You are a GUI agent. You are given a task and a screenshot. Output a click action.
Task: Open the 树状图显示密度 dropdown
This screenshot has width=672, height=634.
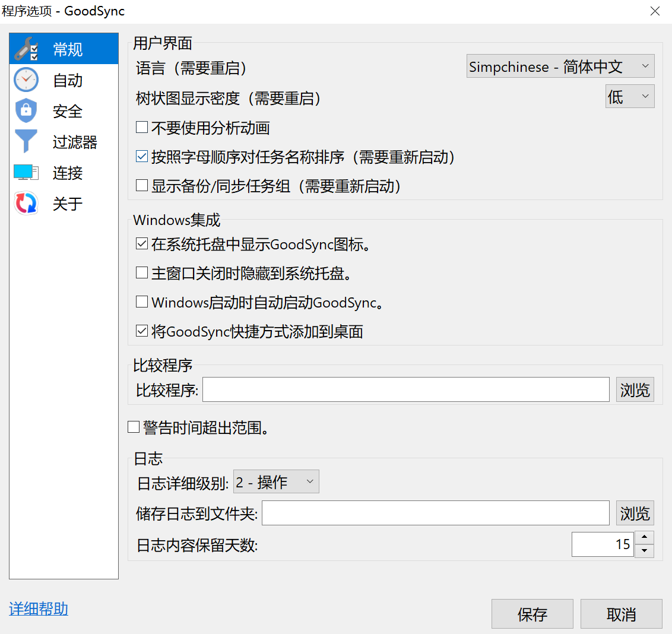tap(630, 96)
